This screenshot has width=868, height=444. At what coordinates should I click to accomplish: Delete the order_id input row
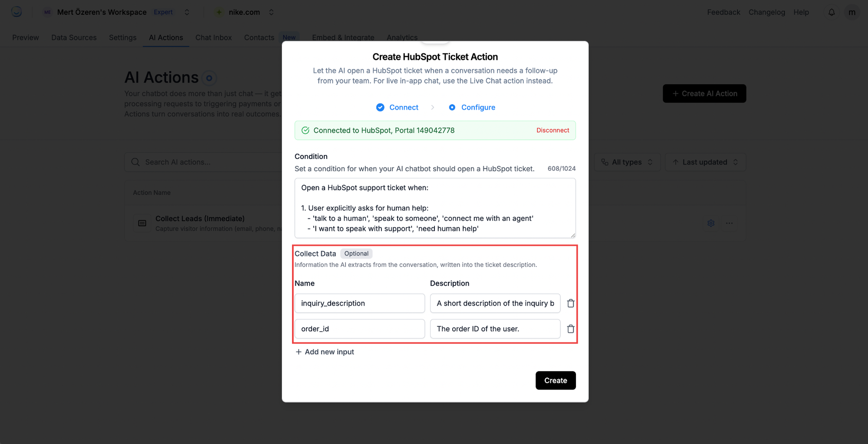(571, 329)
